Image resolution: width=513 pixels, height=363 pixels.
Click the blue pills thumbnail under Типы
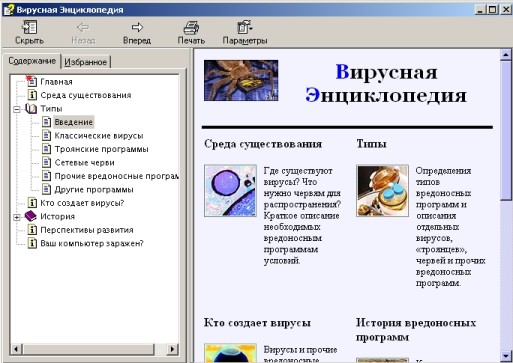pos(382,191)
